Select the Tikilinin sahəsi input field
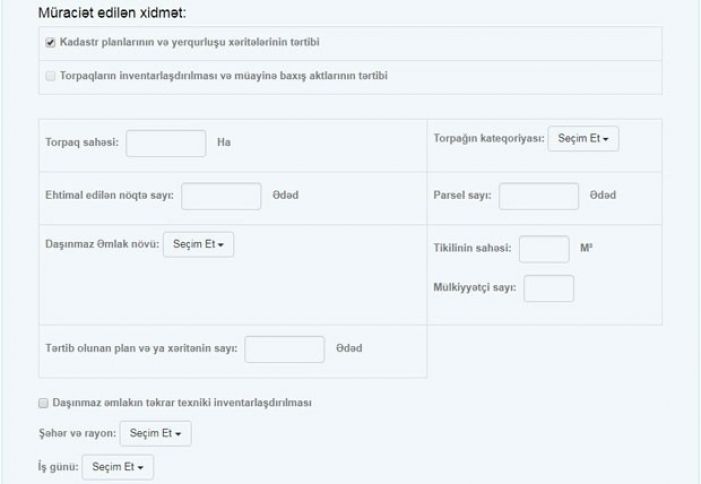 point(544,248)
